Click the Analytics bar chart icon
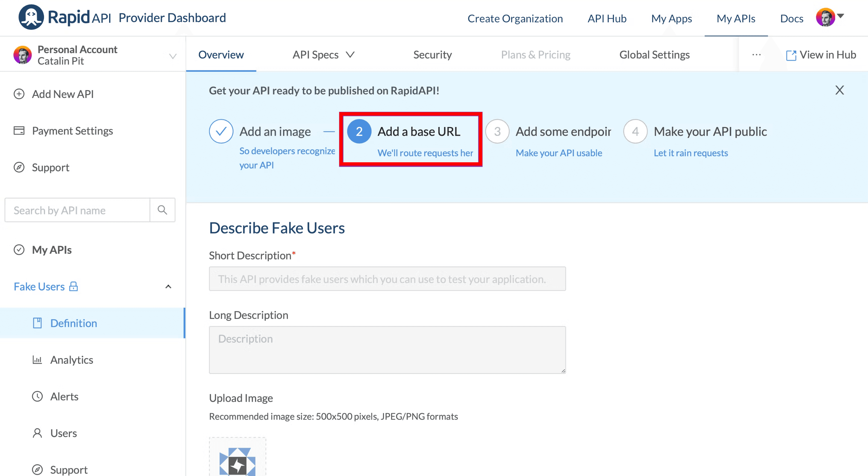The image size is (868, 476). [37, 360]
